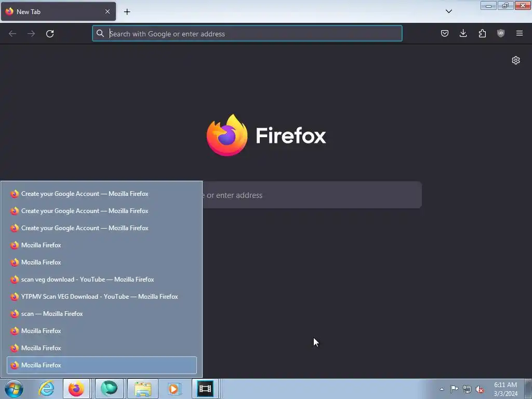The height and width of the screenshot is (399, 532).
Task: Reload the current page
Action: pyautogui.click(x=50, y=34)
